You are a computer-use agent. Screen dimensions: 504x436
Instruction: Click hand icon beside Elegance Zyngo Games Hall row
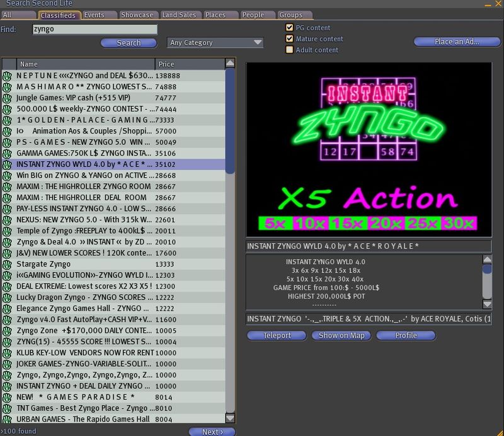click(7, 309)
